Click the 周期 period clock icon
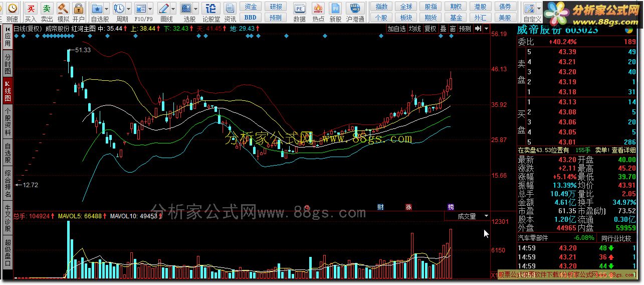The width and height of the screenshot is (644, 285). (x=118, y=9)
